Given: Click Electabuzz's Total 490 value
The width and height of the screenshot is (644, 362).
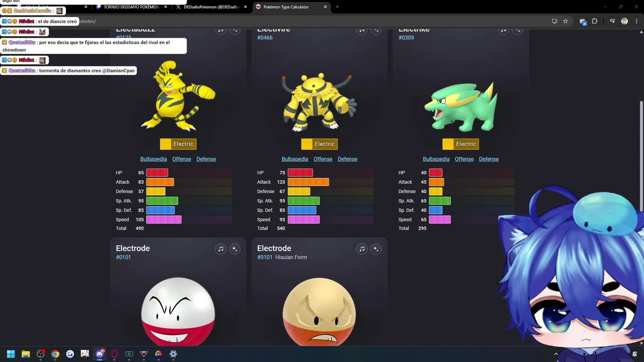Looking at the screenshot, I should [139, 228].
